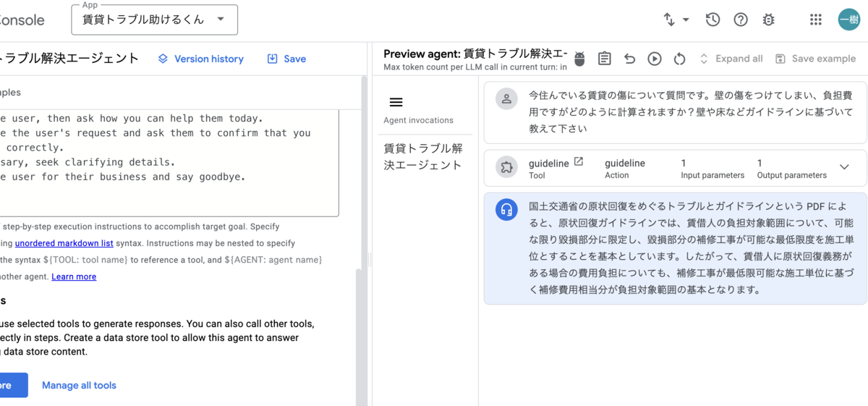Open the guideline tool external link icon
The height and width of the screenshot is (406, 868).
tap(578, 162)
